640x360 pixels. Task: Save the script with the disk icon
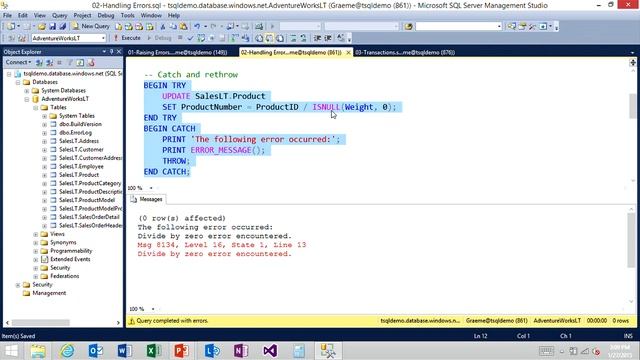52,26
